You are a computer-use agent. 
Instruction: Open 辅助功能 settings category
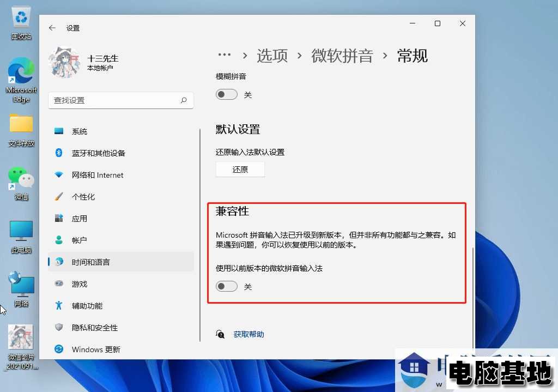click(x=121, y=305)
